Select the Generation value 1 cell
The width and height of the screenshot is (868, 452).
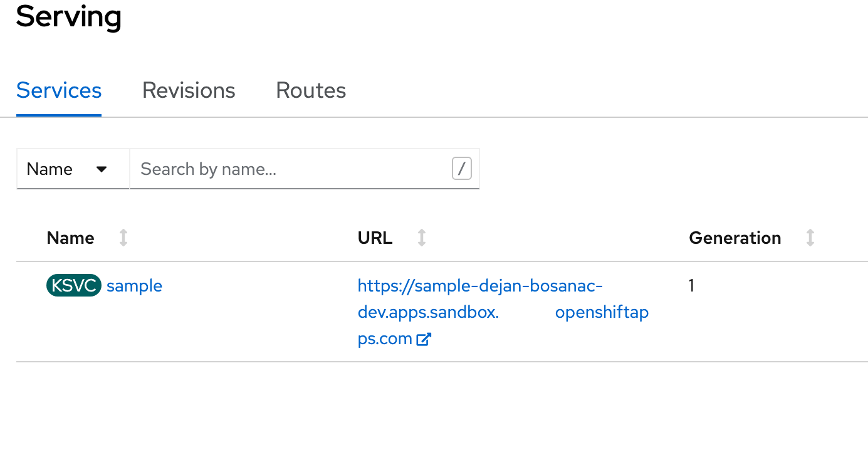(692, 286)
